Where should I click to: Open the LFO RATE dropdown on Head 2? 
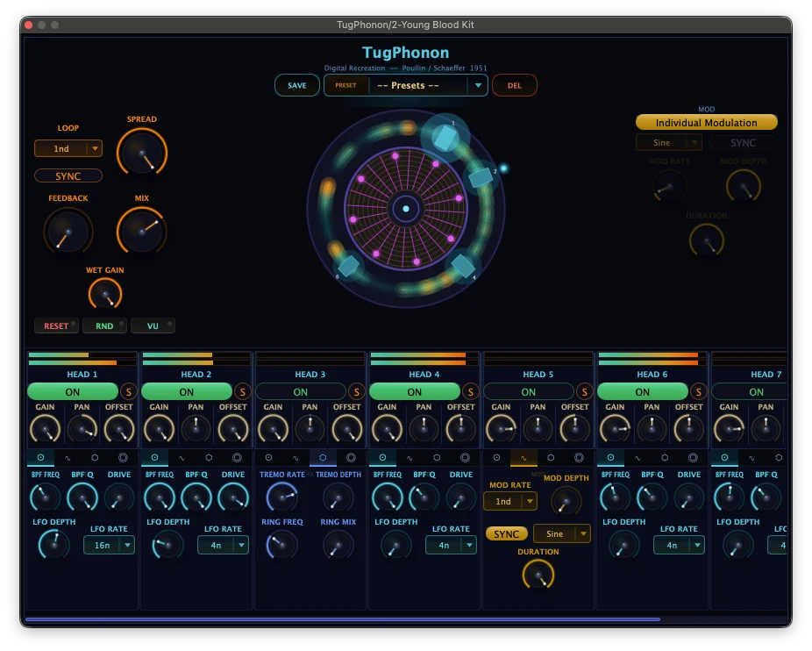[223, 545]
